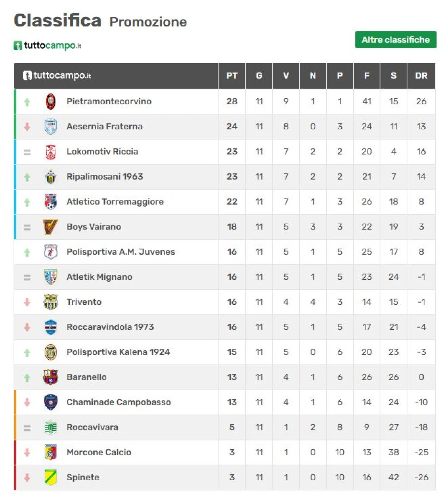This screenshot has width=446, height=504.
Task: Open the Ripalimosani 1963 team link
Action: [105, 177]
